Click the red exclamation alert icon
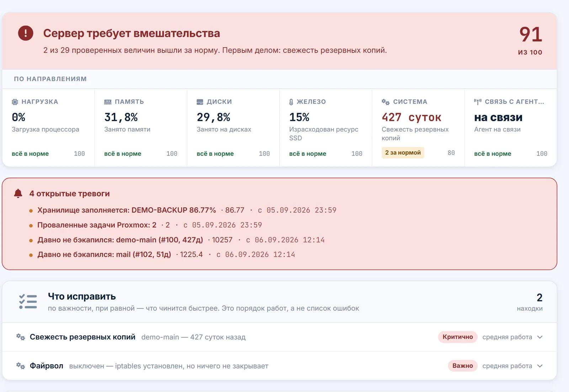The image size is (569, 392). click(x=26, y=33)
